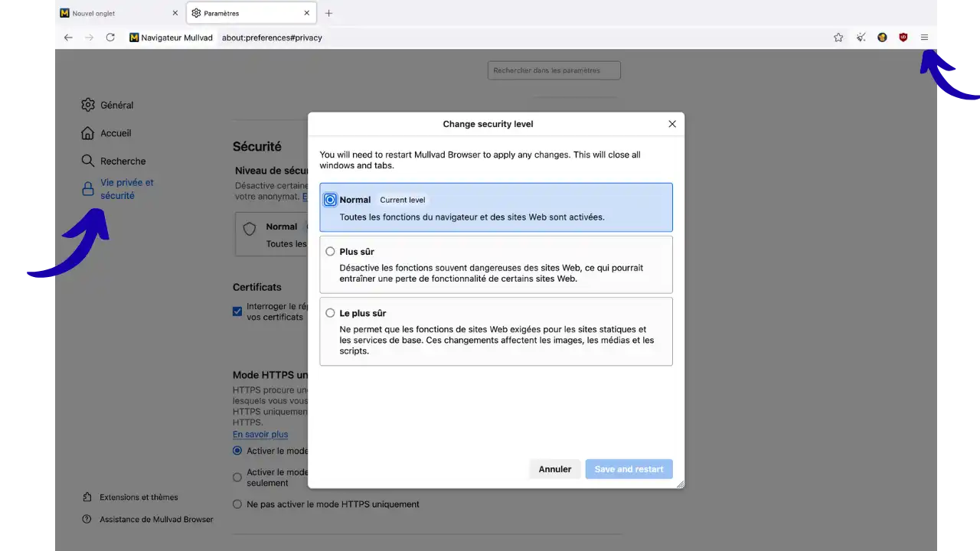Select the Plus sûr security level

point(330,251)
